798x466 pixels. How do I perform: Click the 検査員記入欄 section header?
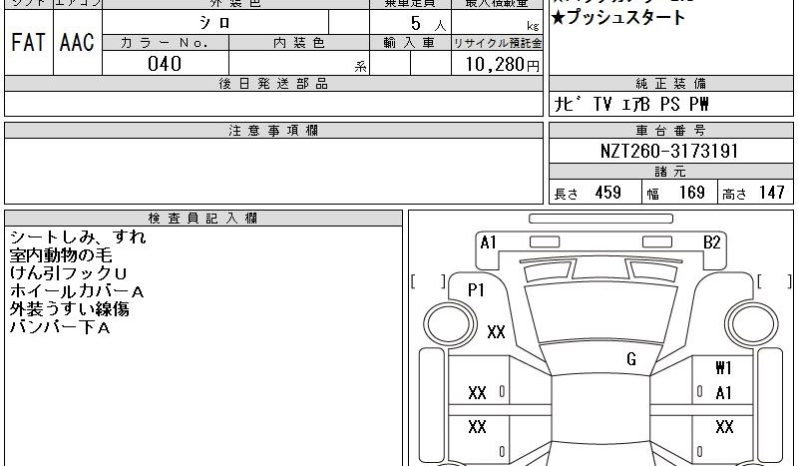(204, 218)
